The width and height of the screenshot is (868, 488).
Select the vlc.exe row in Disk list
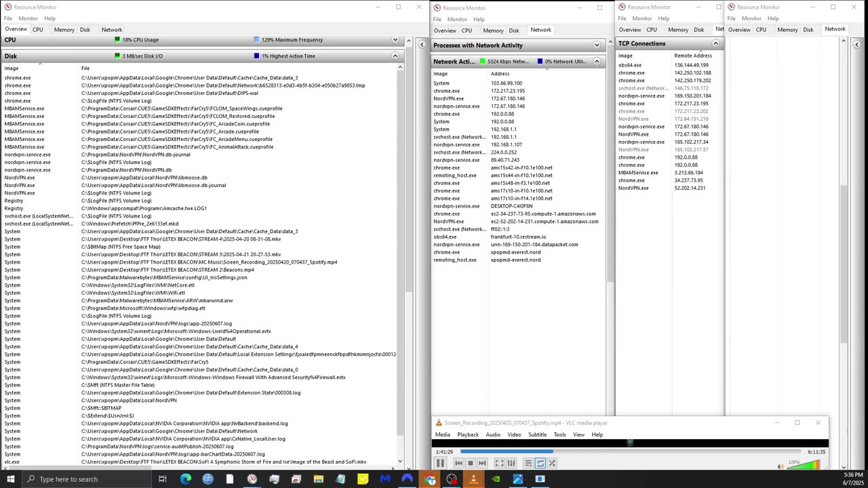[x=200, y=462]
